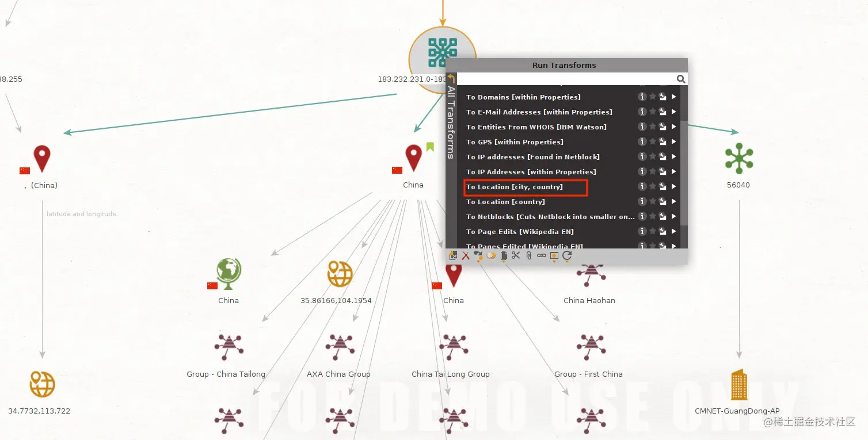Select the 56040 AS number node

click(739, 158)
